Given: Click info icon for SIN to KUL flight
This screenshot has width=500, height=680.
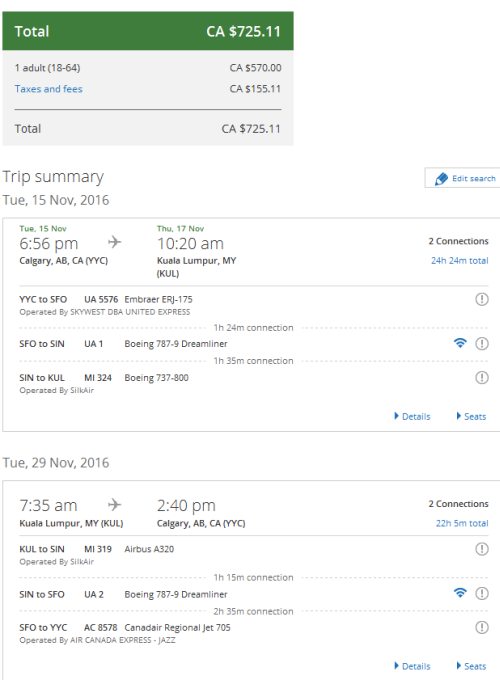Looking at the screenshot, I should [x=482, y=377].
